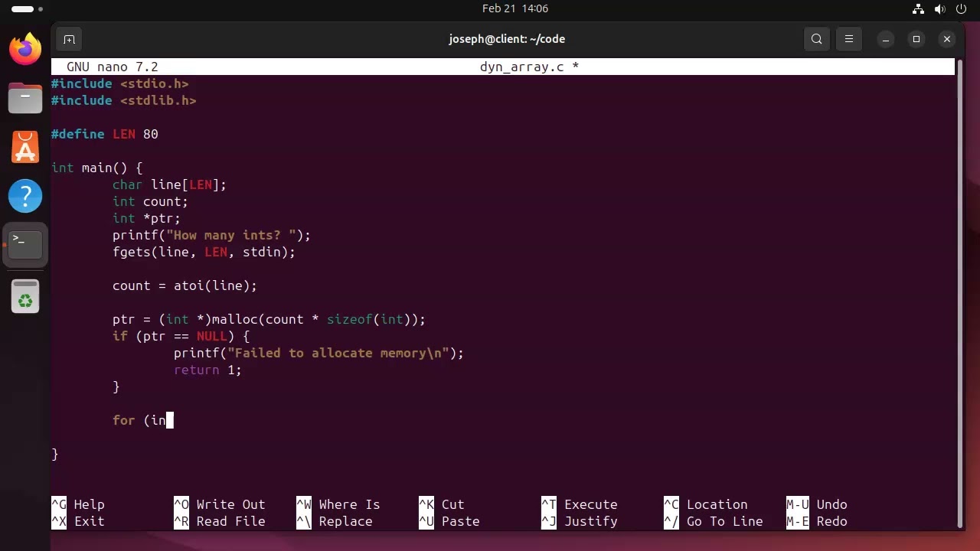Click the return 1; line
The height and width of the screenshot is (551, 980).
click(208, 370)
